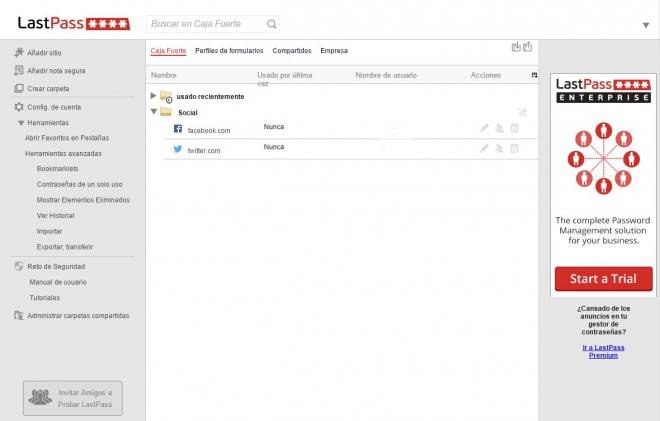Collapse the Social folder triangle
This screenshot has height=421, width=660.
[x=154, y=112]
